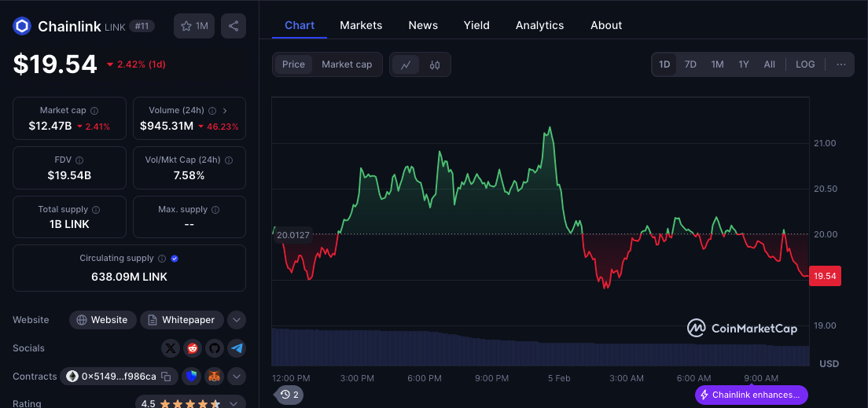868x408 pixels.
Task: Set chart range to 1M
Action: point(717,64)
